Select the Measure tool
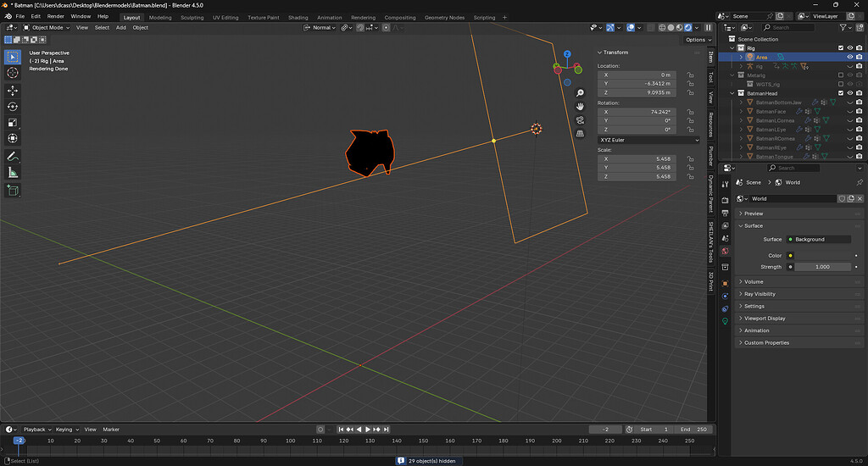Image resolution: width=868 pixels, height=466 pixels. (13, 173)
